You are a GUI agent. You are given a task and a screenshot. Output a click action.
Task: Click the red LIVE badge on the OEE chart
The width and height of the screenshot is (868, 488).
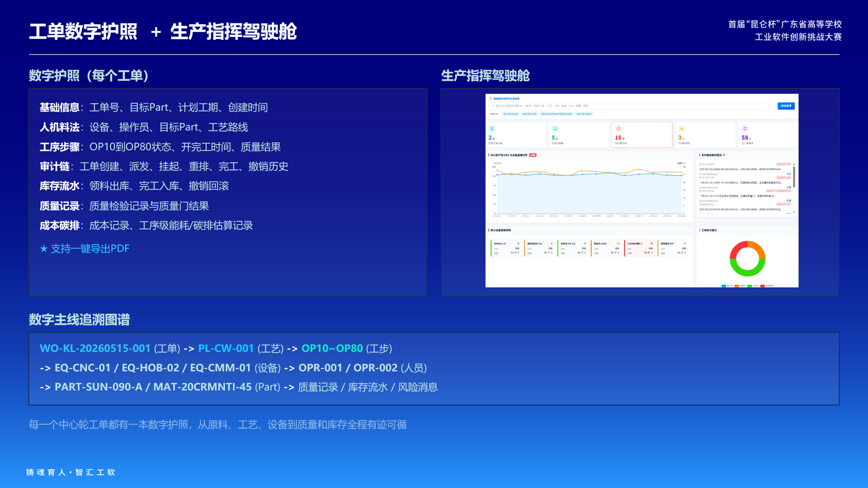tap(533, 155)
